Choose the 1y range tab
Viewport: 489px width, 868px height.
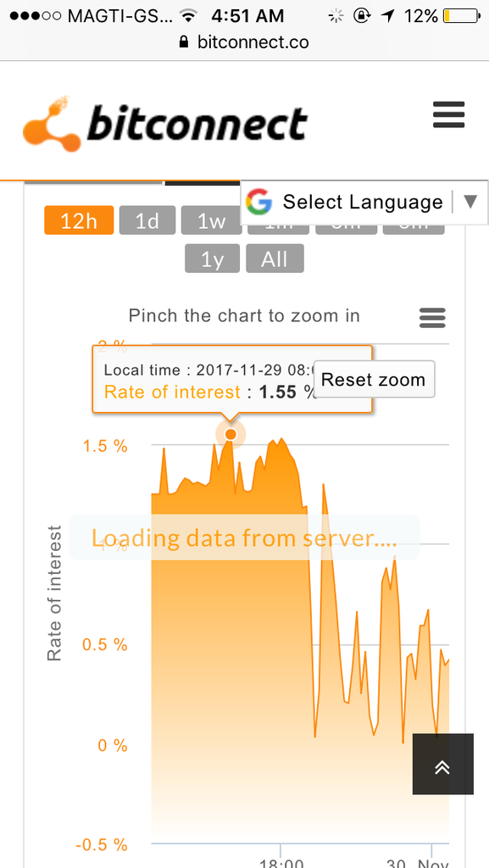(x=213, y=259)
